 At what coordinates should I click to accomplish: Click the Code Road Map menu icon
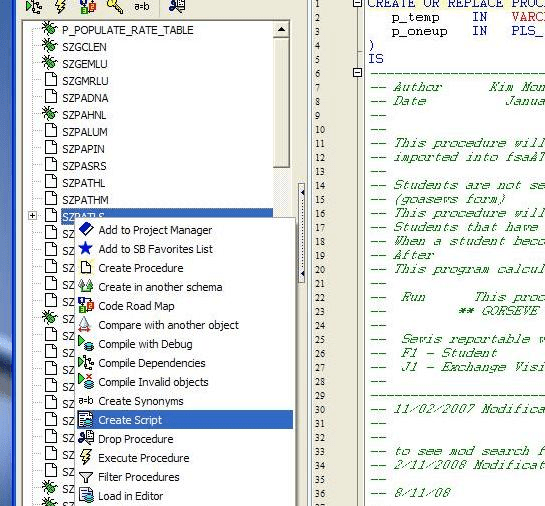[86, 305]
